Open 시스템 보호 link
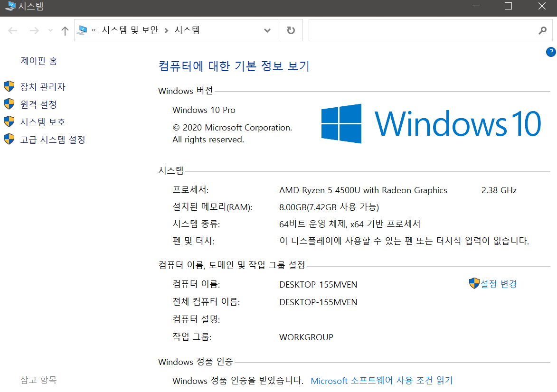 point(43,122)
